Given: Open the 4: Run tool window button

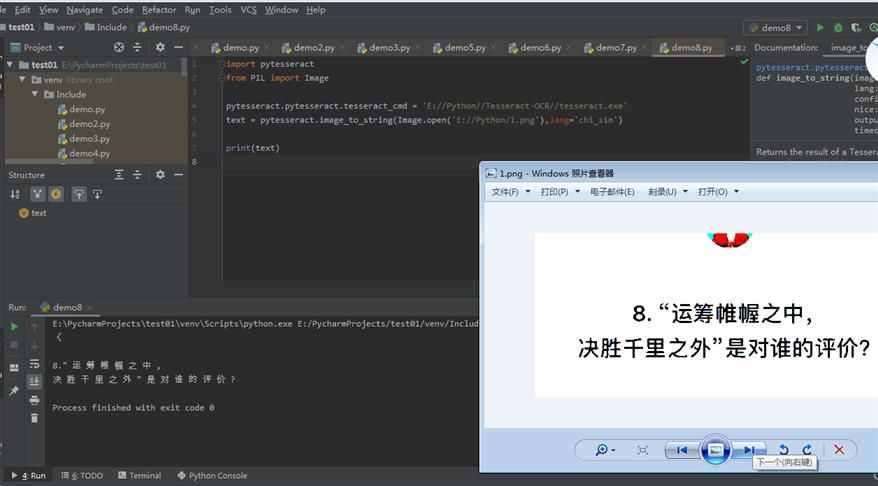Looking at the screenshot, I should pyautogui.click(x=28, y=475).
